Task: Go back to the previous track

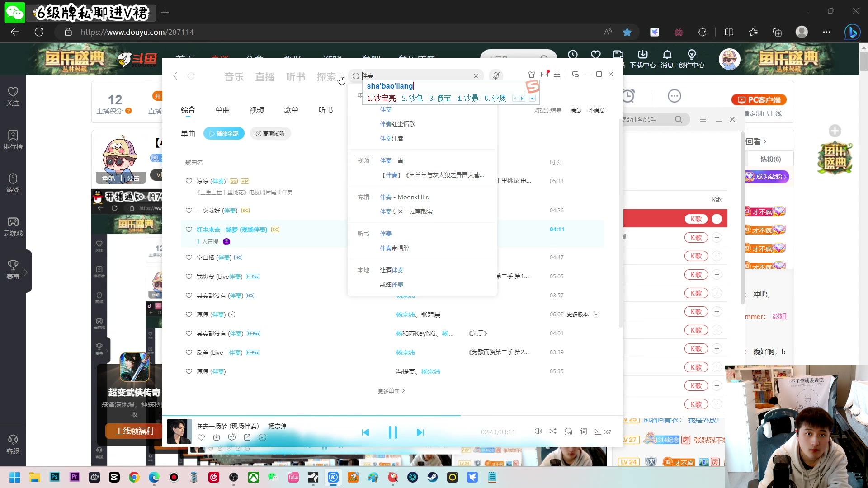Action: pos(365,432)
